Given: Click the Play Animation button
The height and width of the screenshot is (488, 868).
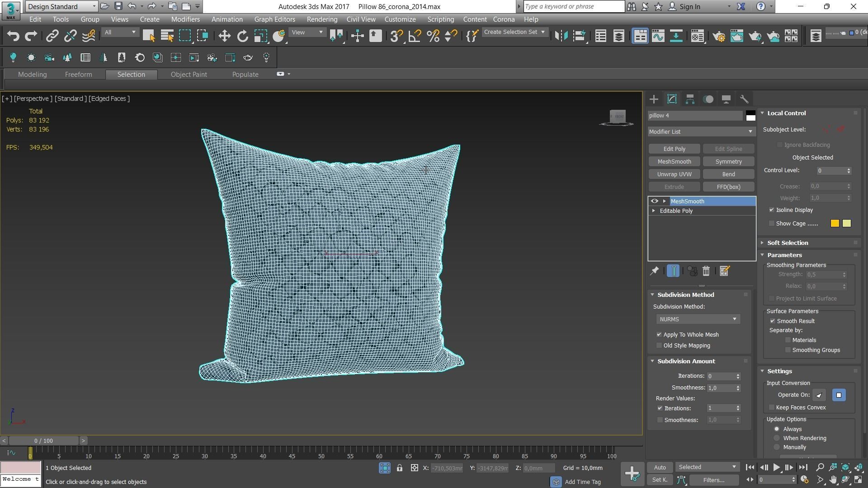Looking at the screenshot, I should [x=776, y=468].
